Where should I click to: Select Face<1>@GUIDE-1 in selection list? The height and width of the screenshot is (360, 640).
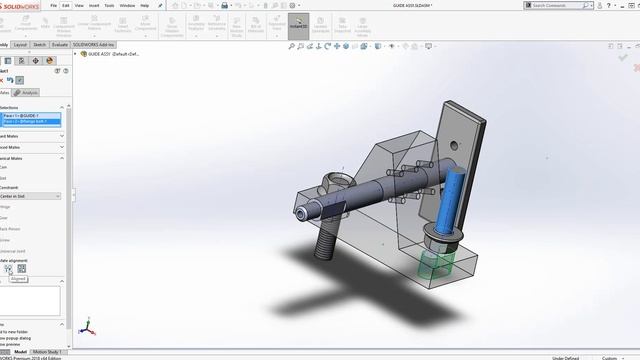(31, 116)
